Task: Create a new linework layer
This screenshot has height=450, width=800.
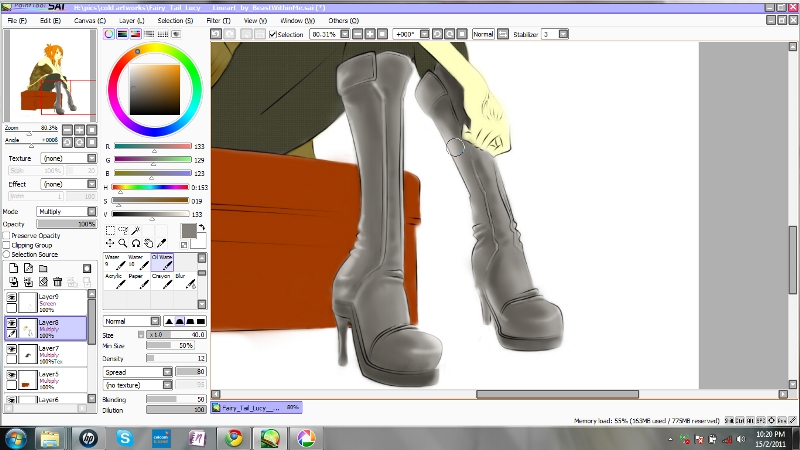Action: 29,268
